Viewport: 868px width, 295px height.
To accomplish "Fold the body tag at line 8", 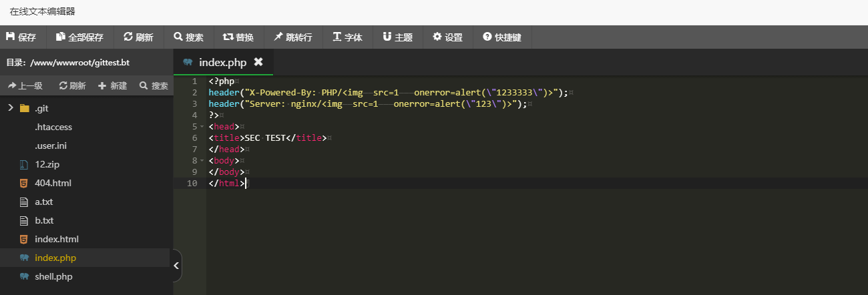I will click(x=202, y=161).
